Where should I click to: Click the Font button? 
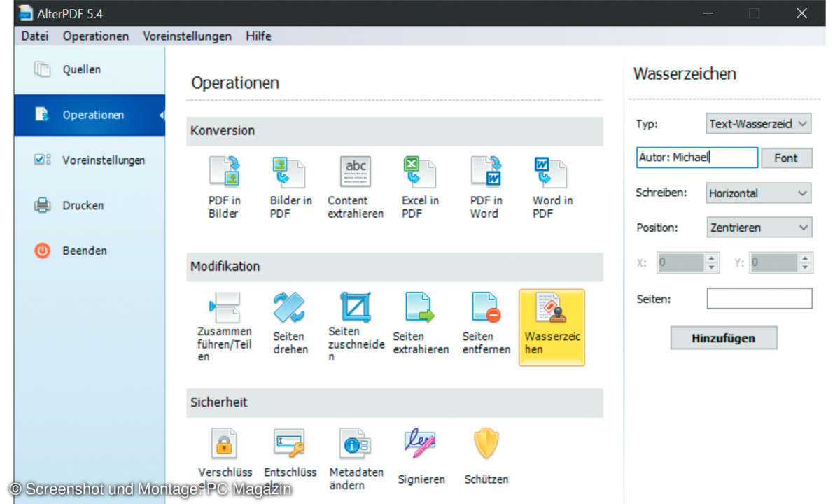coord(787,158)
